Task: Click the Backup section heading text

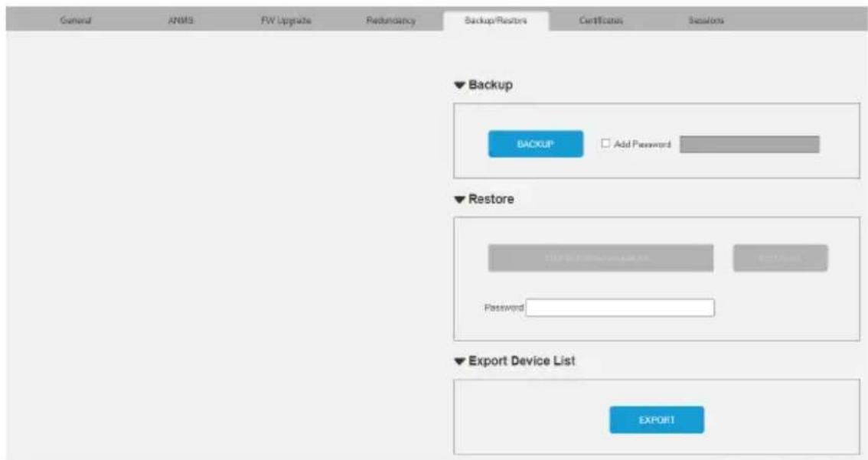Action: pyautogui.click(x=491, y=85)
